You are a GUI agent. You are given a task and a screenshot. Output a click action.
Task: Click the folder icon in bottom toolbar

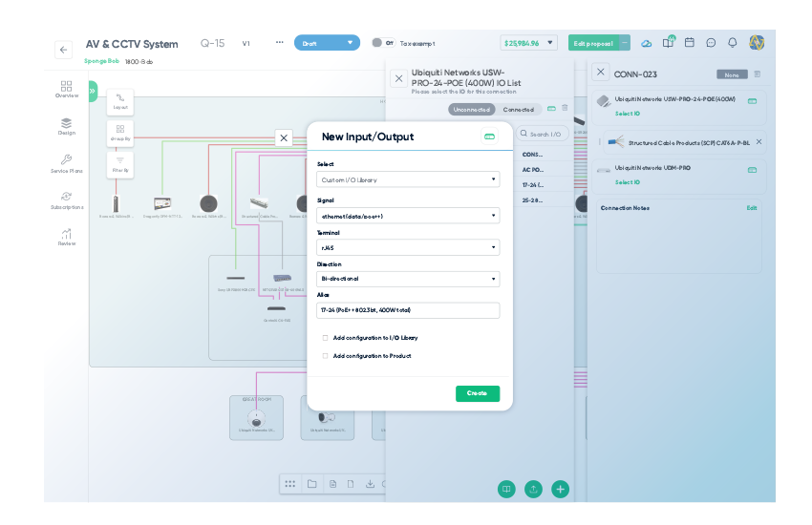click(x=311, y=484)
